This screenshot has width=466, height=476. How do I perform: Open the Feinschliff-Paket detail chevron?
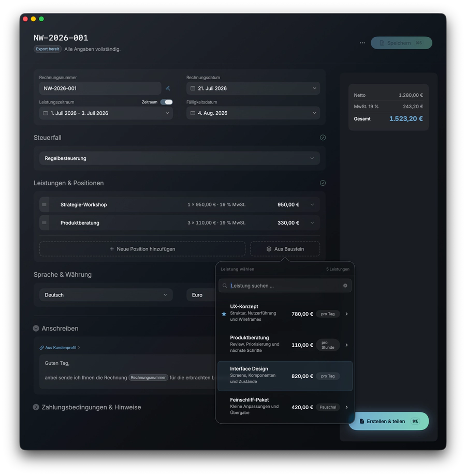(346, 407)
